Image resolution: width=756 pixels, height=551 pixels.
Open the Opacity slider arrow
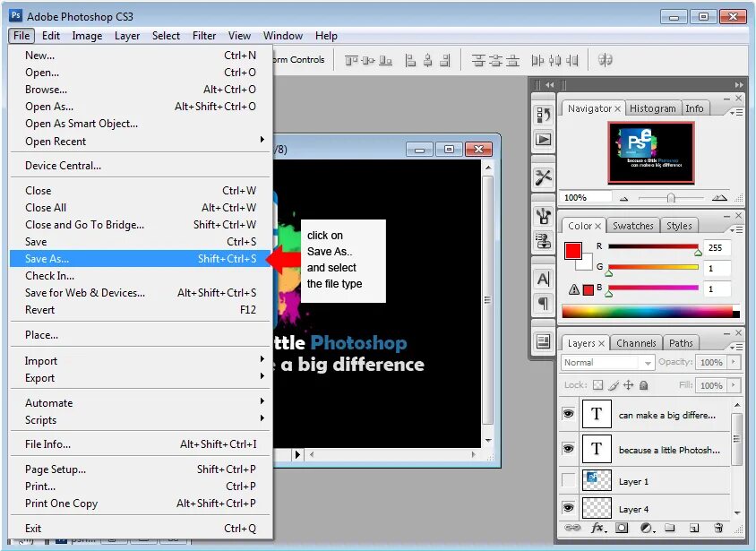[x=734, y=362]
